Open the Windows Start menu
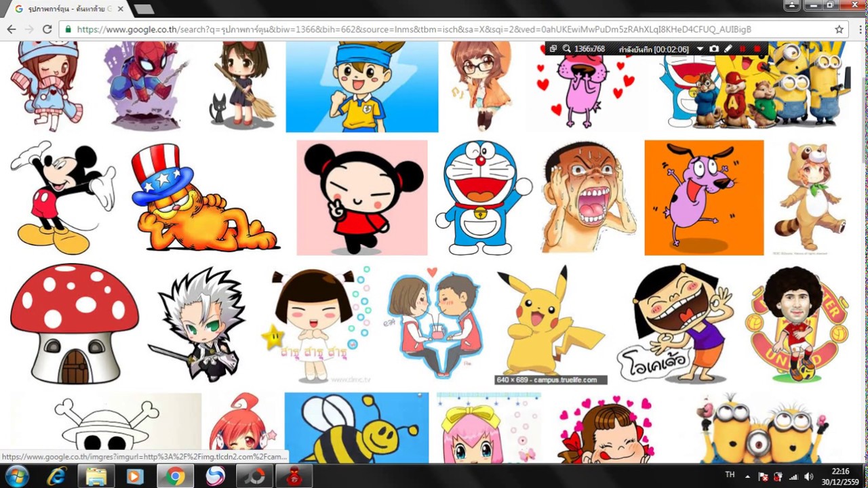Image resolution: width=868 pixels, height=488 pixels. (17, 476)
